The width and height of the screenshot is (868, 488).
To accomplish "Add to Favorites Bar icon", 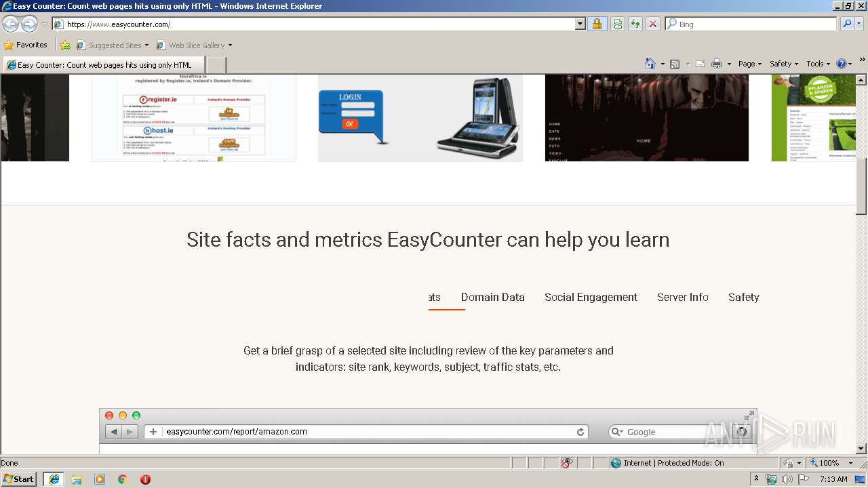I will coord(65,45).
